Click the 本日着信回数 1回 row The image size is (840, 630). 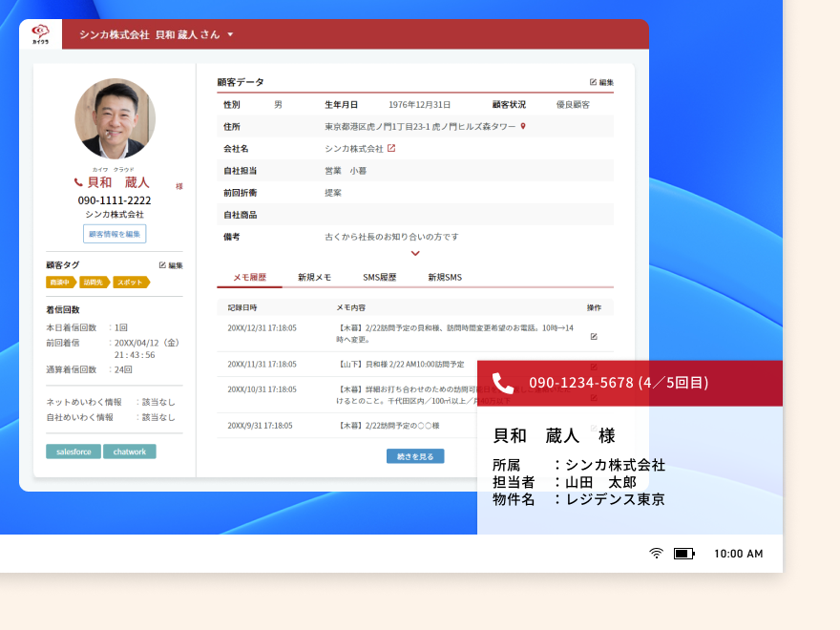(87, 327)
